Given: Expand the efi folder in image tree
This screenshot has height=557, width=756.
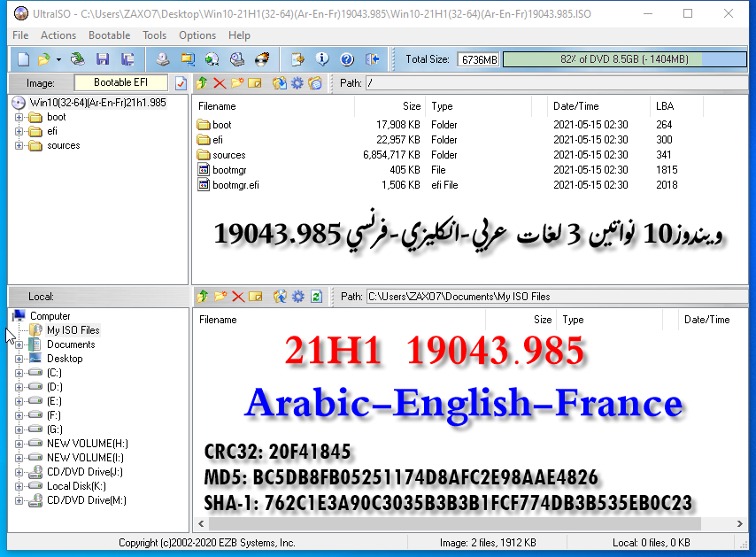Looking at the screenshot, I should (x=19, y=131).
